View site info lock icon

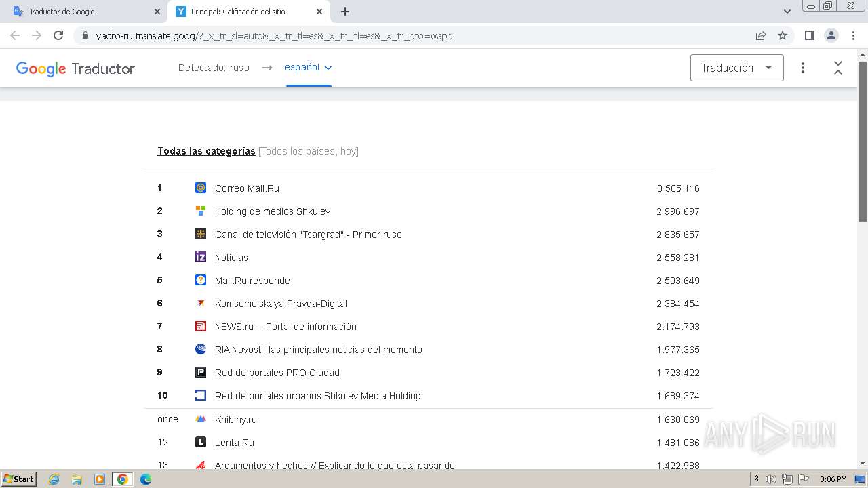85,35
